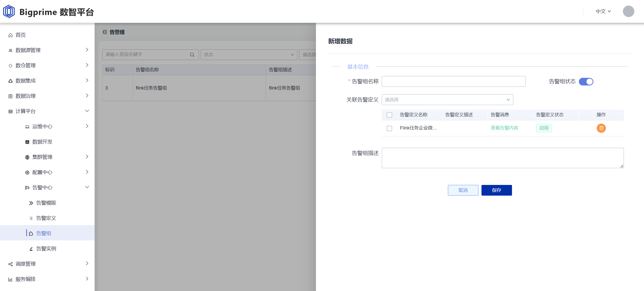Viewport: 644px width, 291px height.
Task: Click the 配置中心 gear icon
Action: 27,172
